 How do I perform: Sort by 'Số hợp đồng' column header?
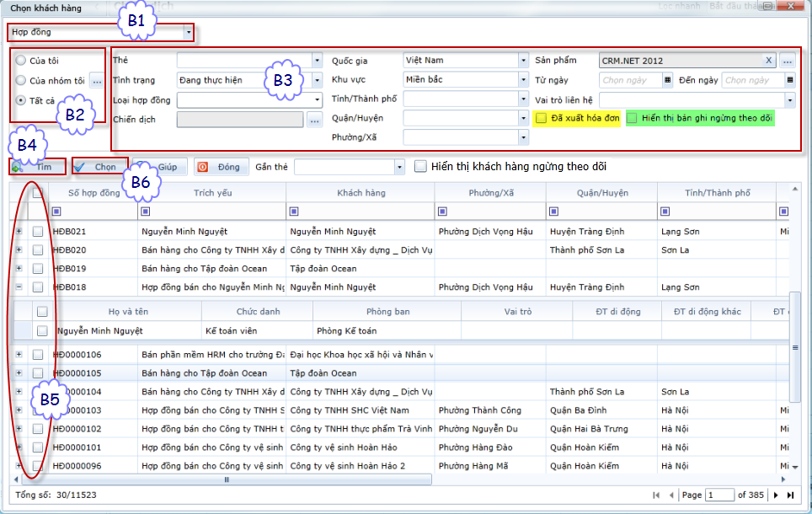click(94, 193)
